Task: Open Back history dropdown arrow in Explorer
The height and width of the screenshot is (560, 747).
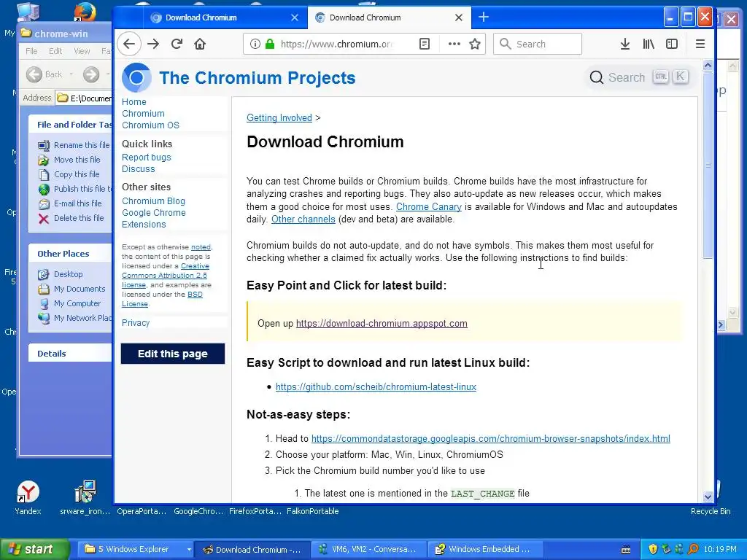Action: [71, 74]
